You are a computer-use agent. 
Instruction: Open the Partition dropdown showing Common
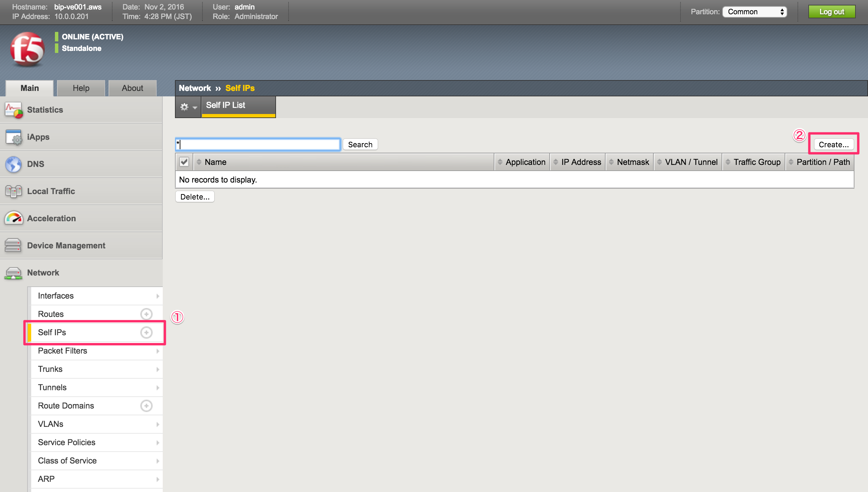[754, 11]
